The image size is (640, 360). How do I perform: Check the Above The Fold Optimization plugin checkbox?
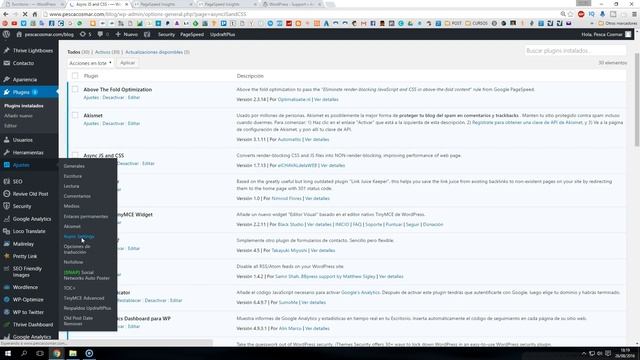click(x=75, y=89)
